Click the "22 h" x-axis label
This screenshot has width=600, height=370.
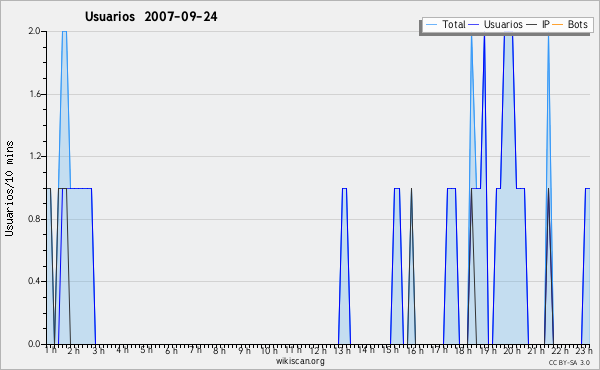point(561,350)
